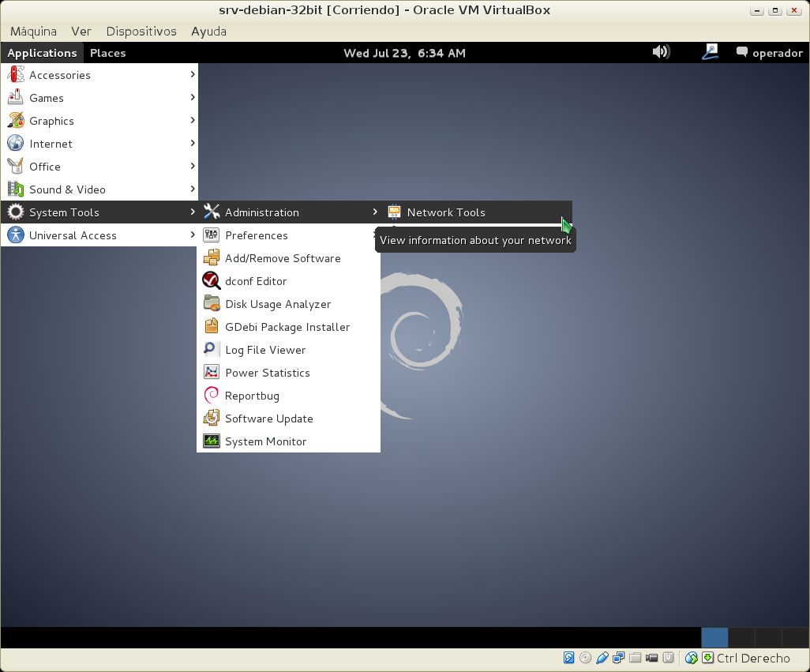Click the GDebi Package Installer icon
The width and height of the screenshot is (810, 672).
tap(212, 327)
